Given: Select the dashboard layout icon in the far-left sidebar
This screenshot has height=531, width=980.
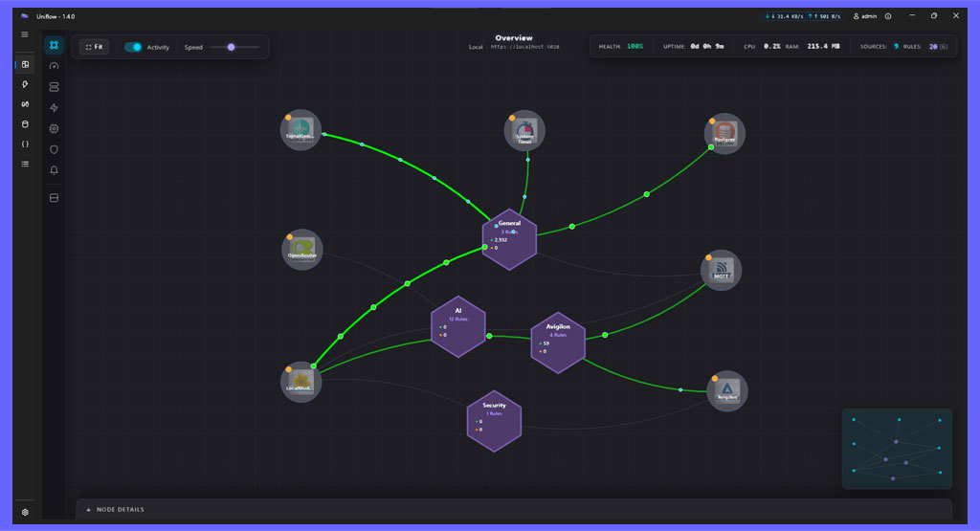Looking at the screenshot, I should 25,64.
